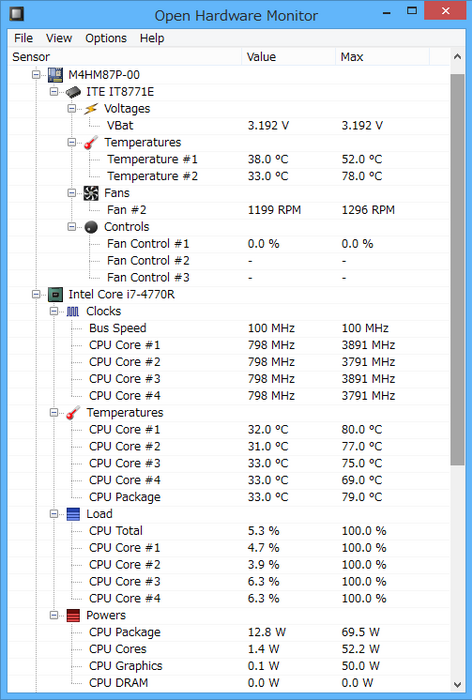Select the CPU DRAM row

click(229, 683)
